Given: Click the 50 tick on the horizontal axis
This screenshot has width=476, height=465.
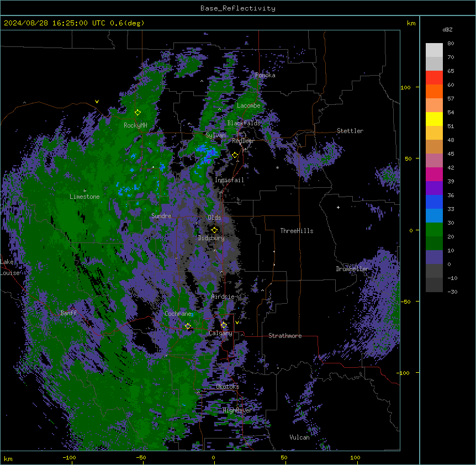Looking at the screenshot, I should (284, 457).
